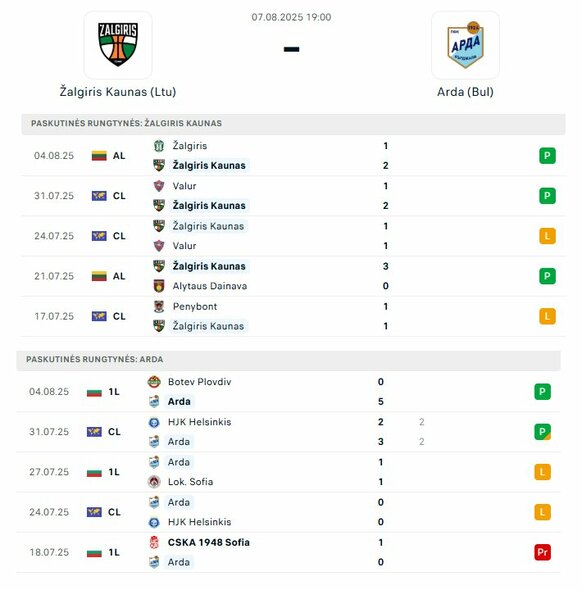This screenshot has height=590, width=582.
Task: Click the Lok. Sofia club crest
Action: (x=154, y=482)
